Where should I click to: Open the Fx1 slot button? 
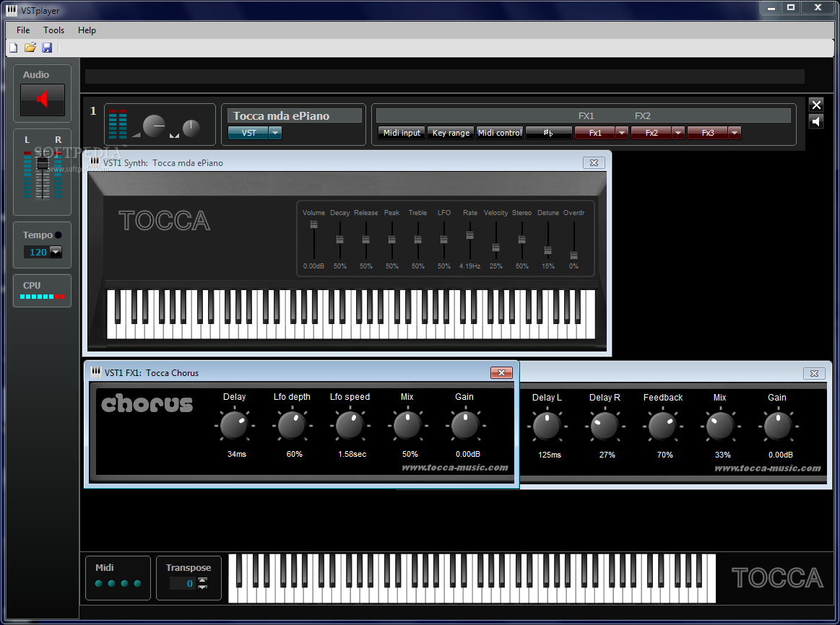[595, 133]
